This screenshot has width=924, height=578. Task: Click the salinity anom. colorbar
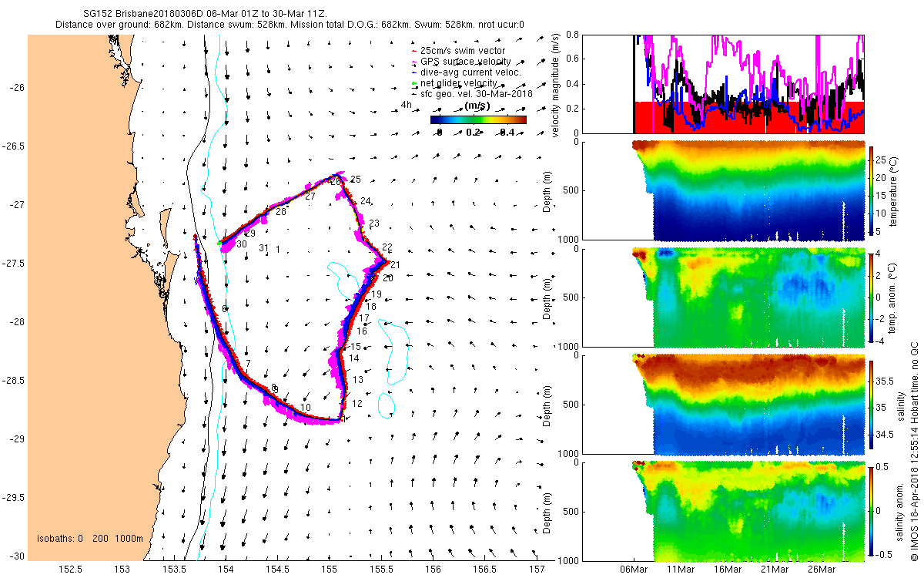[872, 510]
